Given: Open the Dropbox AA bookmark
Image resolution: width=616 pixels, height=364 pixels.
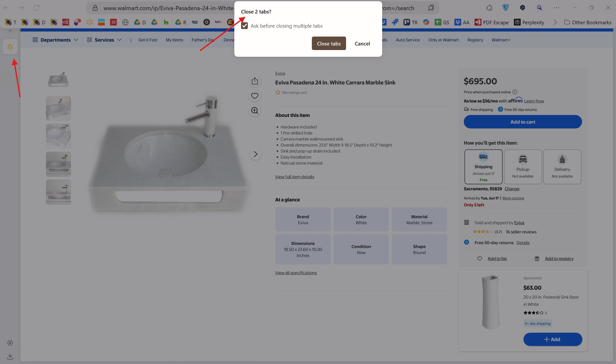Looking at the screenshot, I should pos(462,22).
